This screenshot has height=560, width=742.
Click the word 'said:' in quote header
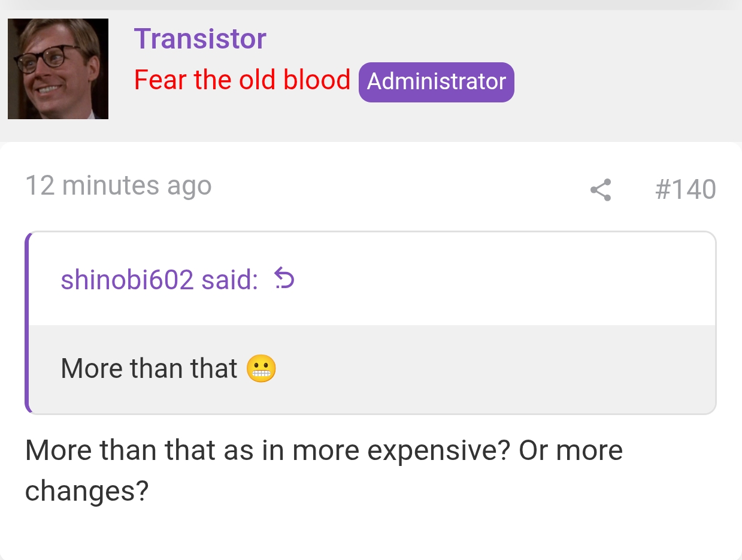pyautogui.click(x=230, y=279)
